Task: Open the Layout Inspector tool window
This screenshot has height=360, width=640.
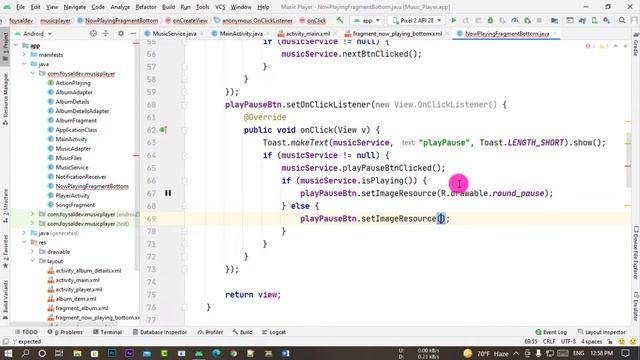Action: pos(602,332)
